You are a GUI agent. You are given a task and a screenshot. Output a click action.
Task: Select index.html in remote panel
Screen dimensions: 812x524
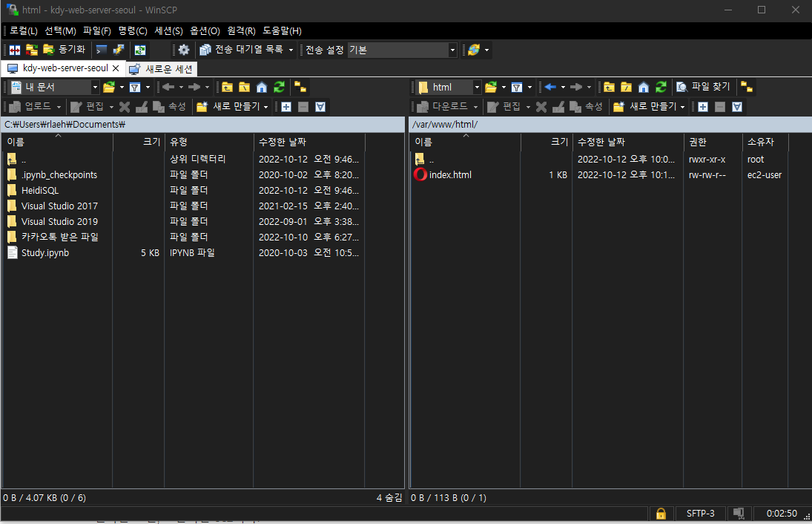point(450,175)
